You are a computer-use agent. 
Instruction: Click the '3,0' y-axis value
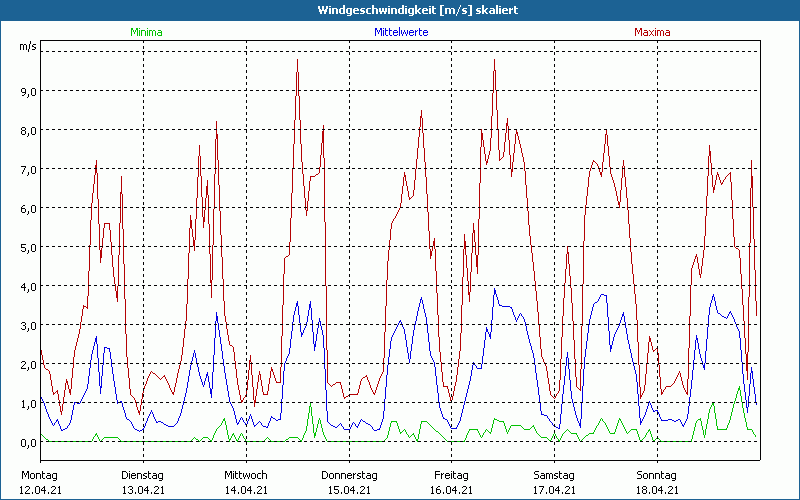[x=29, y=326]
